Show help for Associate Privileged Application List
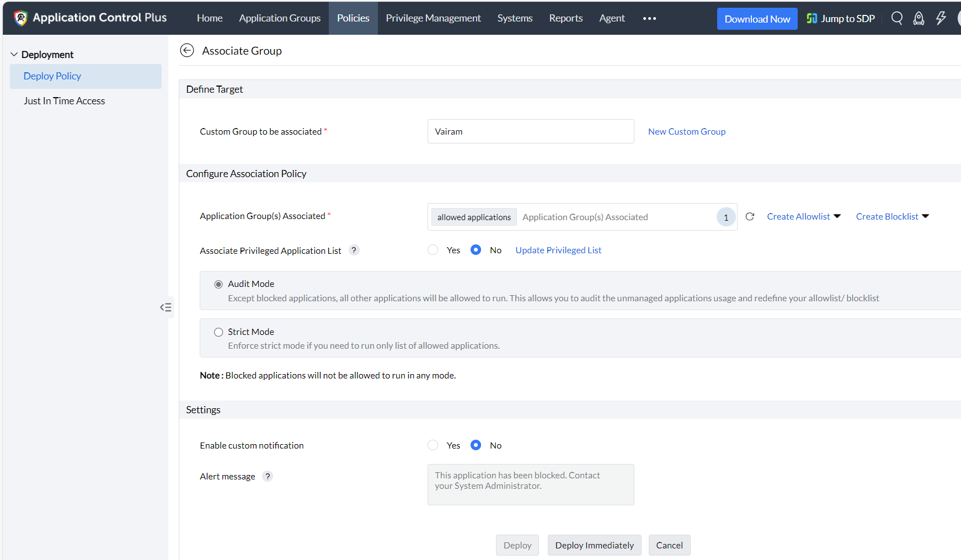 (x=354, y=250)
